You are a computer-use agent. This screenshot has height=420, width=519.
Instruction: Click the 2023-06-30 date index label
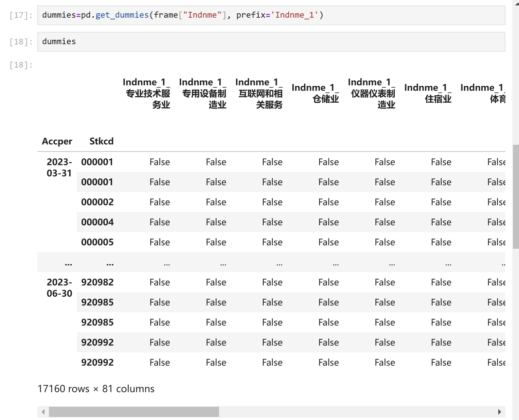point(59,288)
